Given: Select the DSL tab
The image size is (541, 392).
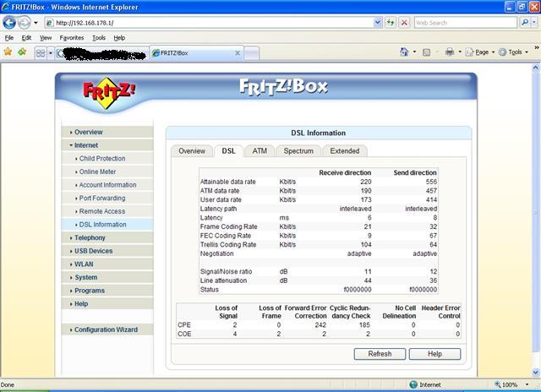Looking at the screenshot, I should pos(229,151).
